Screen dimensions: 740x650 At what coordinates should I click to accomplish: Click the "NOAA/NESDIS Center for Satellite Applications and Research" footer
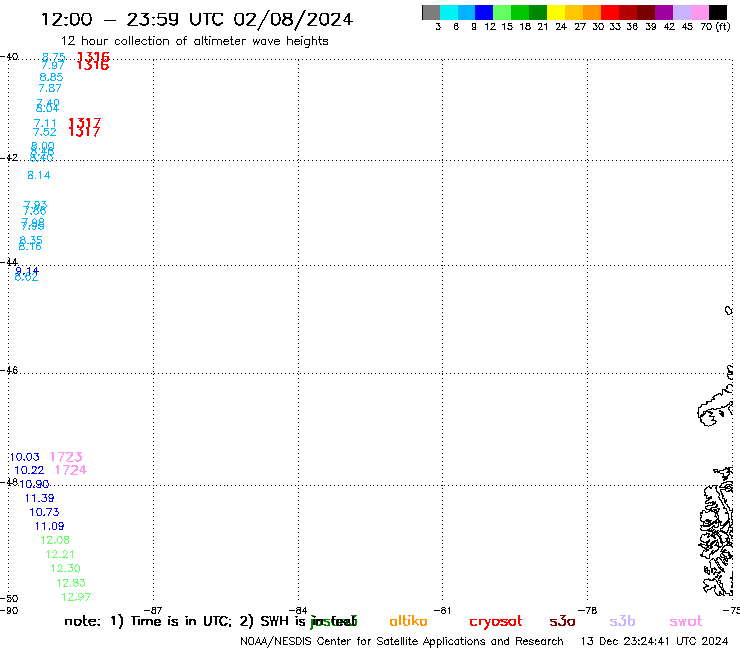click(x=402, y=642)
